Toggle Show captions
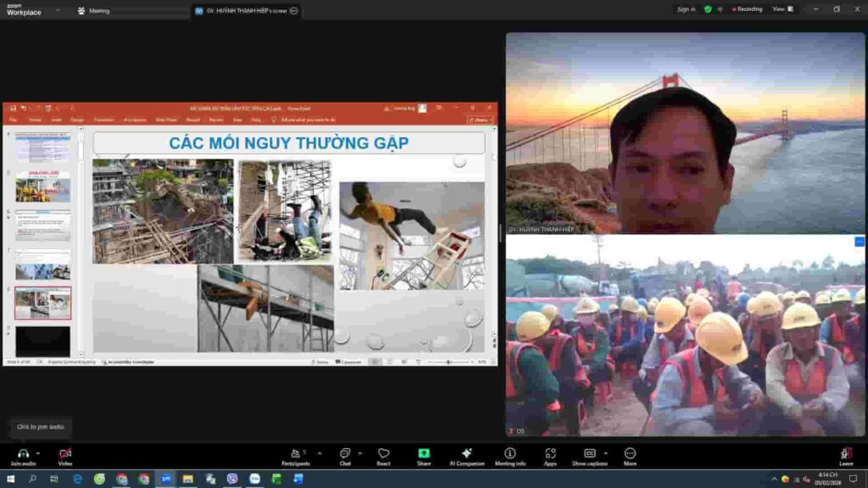 coord(589,454)
